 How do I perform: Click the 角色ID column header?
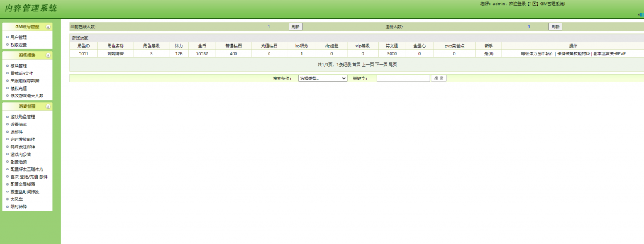tap(84, 46)
